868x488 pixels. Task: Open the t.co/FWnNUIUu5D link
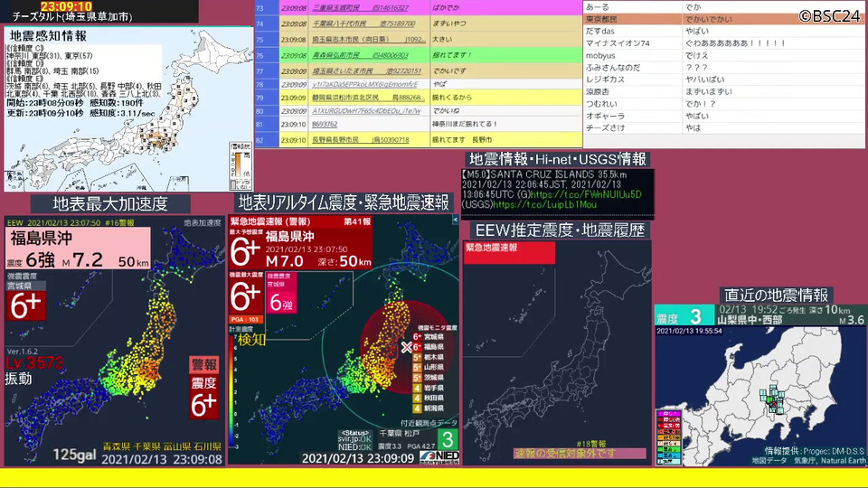point(586,195)
